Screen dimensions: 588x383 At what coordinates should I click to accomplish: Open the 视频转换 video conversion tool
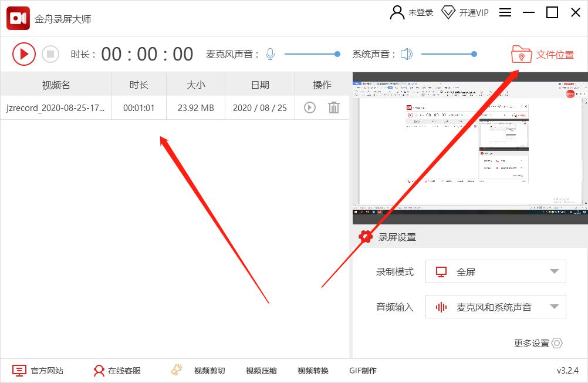(x=313, y=371)
